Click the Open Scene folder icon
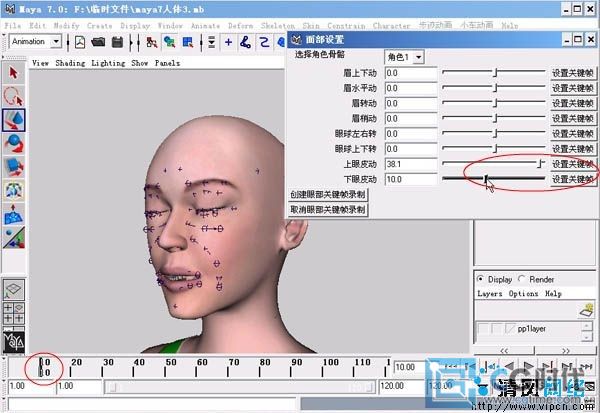 [98, 42]
